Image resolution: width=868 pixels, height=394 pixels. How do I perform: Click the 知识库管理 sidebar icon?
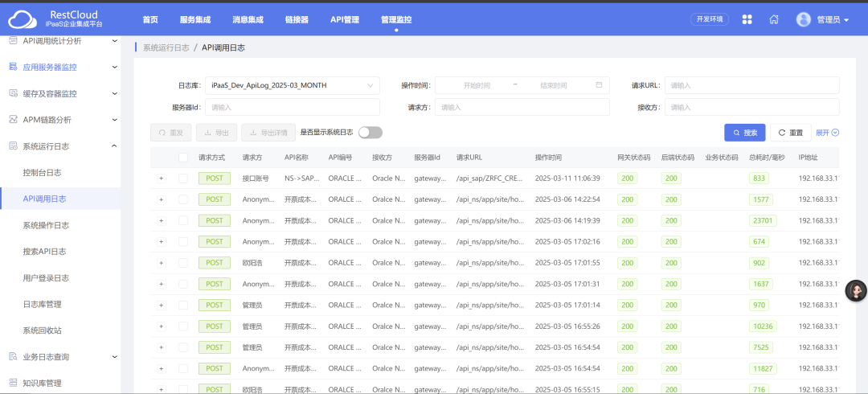14,383
